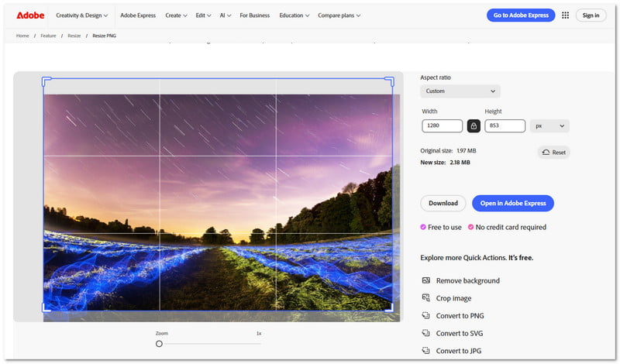Image resolution: width=620 pixels, height=364 pixels.
Task: Click the bottom-right crop corner handle
Action: pyautogui.click(x=390, y=307)
